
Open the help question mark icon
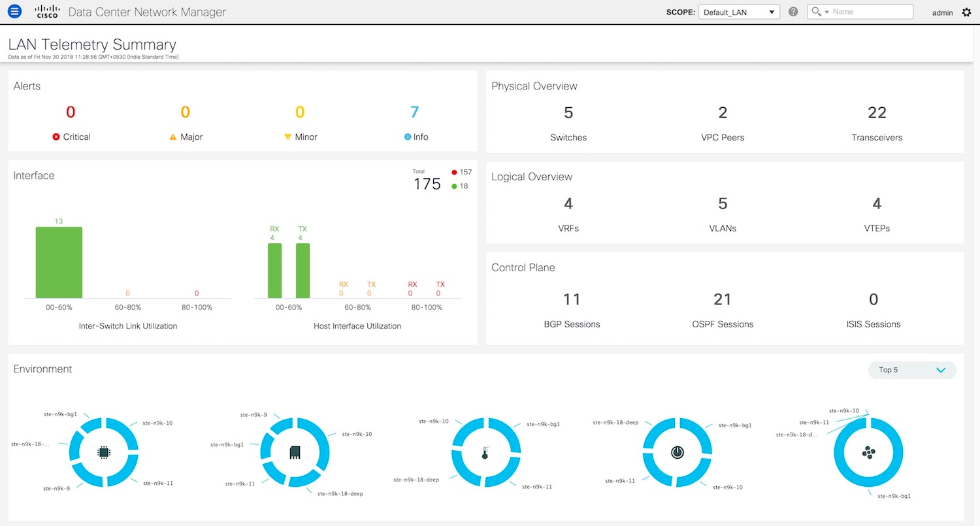[x=793, y=11]
